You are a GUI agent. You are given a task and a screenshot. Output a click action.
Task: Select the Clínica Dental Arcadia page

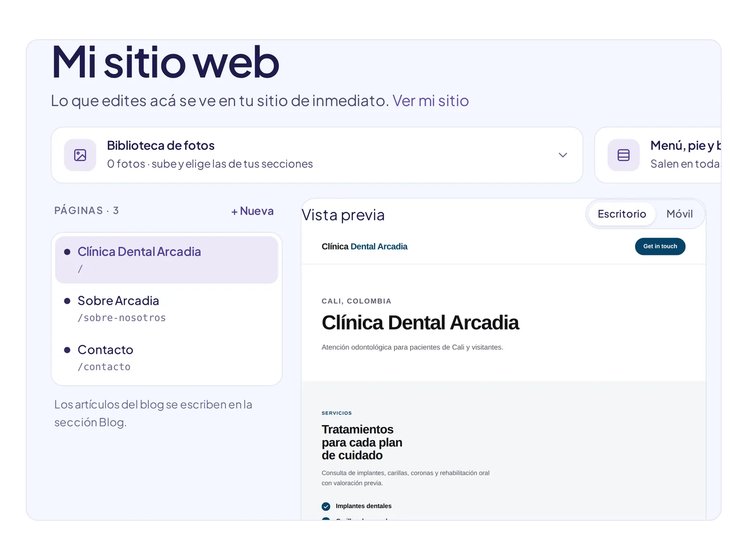click(167, 259)
